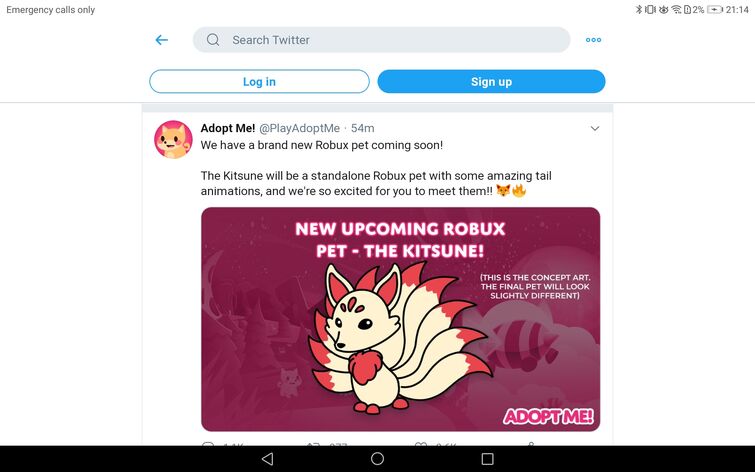Tap the Android home circle button
The image size is (755, 472).
point(378,459)
